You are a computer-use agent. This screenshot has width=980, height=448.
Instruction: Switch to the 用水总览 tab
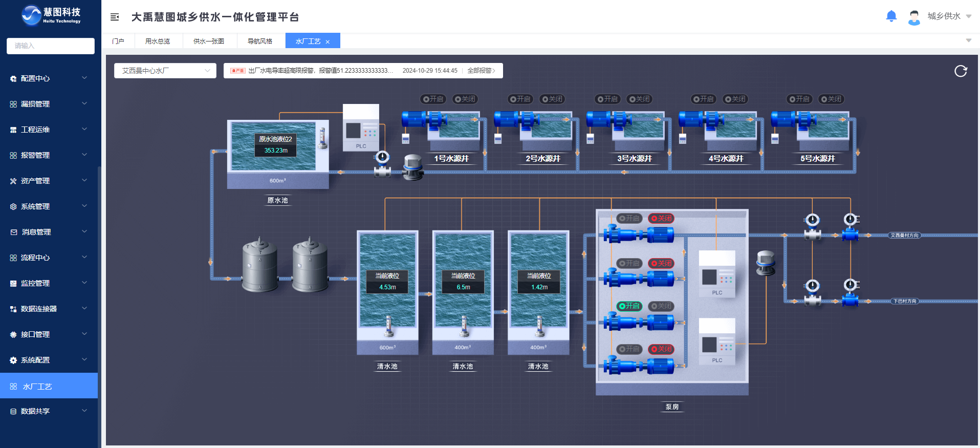pos(158,41)
